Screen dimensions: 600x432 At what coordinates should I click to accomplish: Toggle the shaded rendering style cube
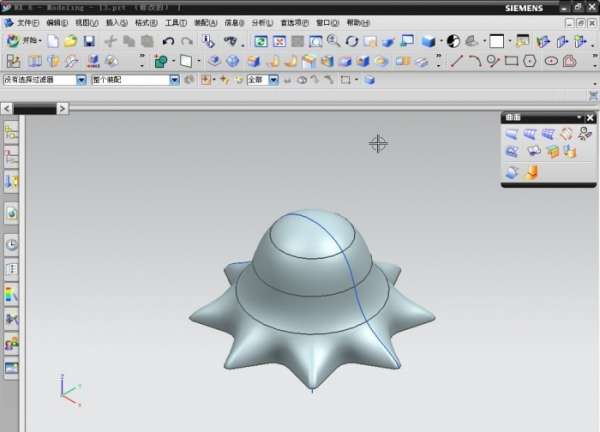point(429,41)
